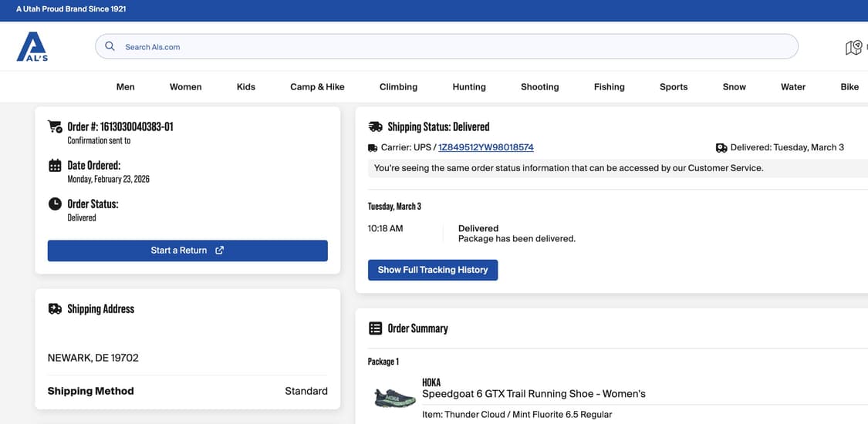Click the Search Als.com input field
This screenshot has width=868, height=424.
(448, 47)
